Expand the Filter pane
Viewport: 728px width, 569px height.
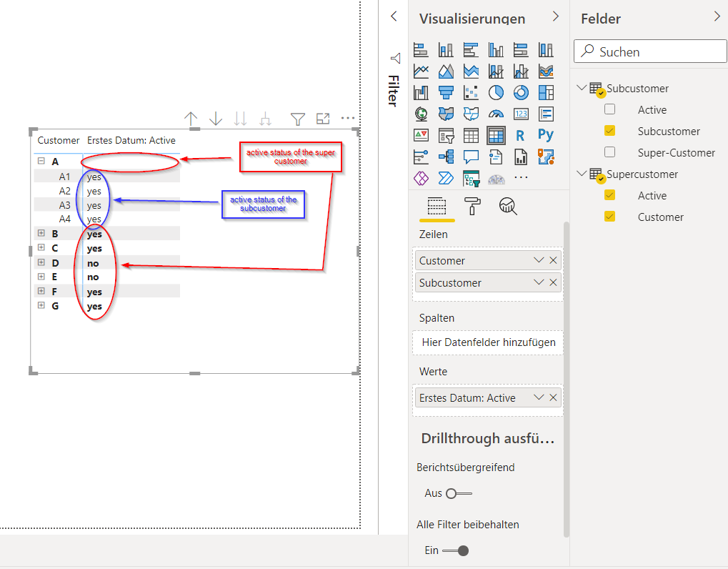[x=394, y=16]
